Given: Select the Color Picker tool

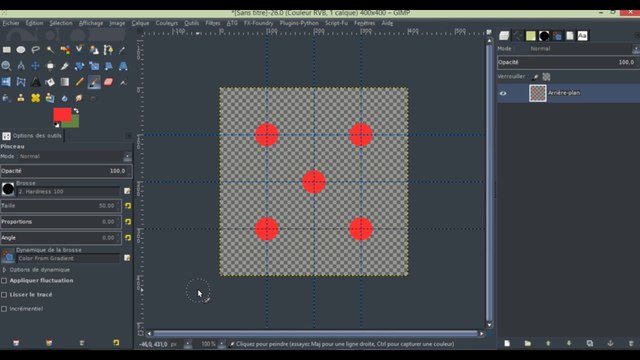Looking at the screenshot, I should coord(122,50).
